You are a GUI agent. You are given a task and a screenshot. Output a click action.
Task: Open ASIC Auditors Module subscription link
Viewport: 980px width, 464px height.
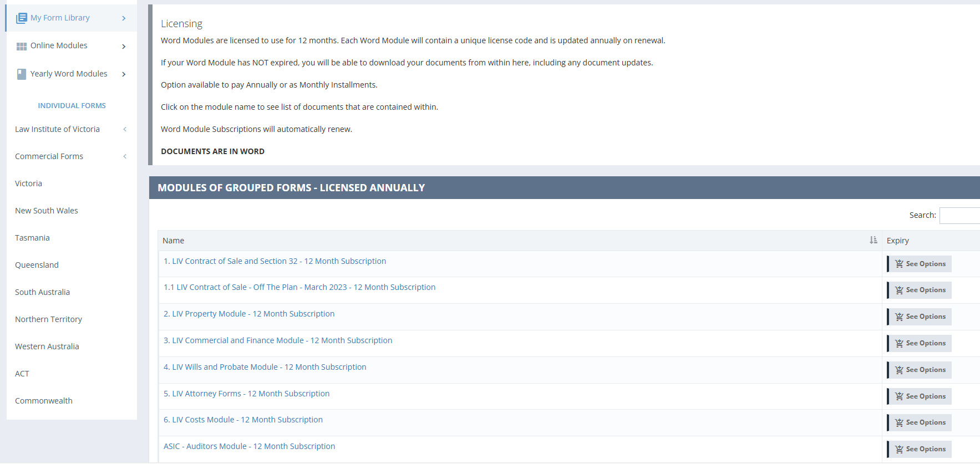tap(249, 446)
